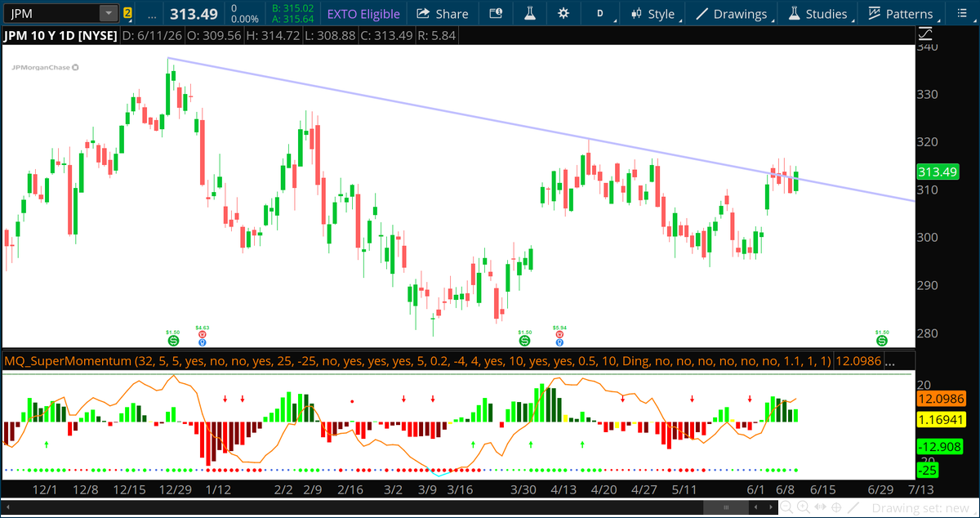
Task: Click the yellow number 2 link badge
Action: 127,13
